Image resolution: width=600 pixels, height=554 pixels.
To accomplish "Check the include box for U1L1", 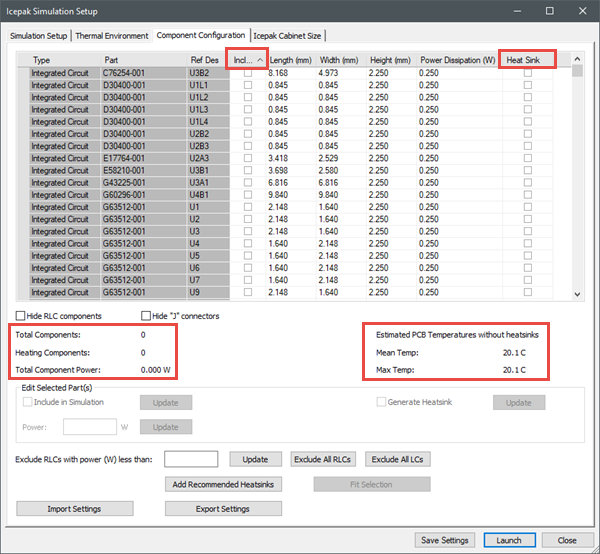I will point(248,85).
